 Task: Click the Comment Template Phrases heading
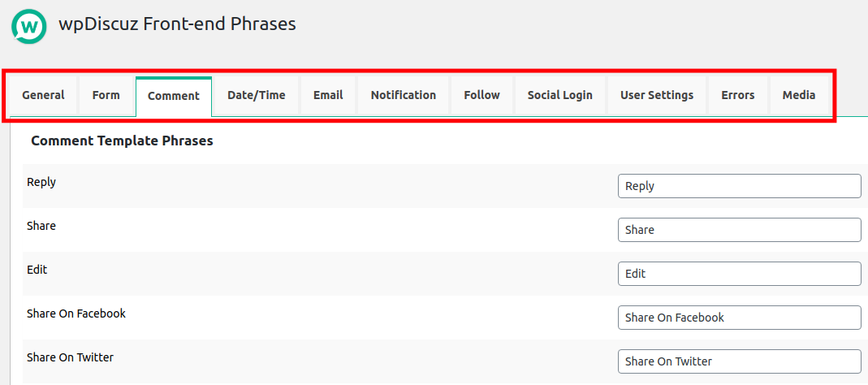(x=122, y=141)
